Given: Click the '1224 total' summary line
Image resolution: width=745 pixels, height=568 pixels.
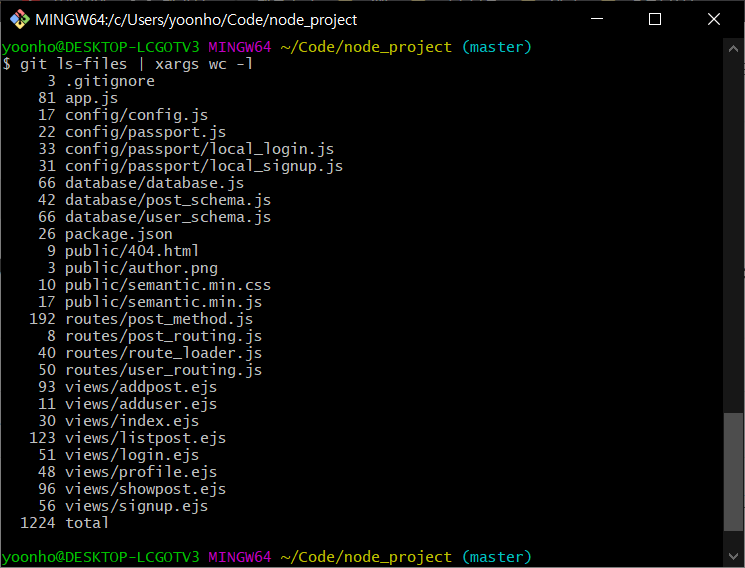Looking at the screenshot, I should (64, 523).
